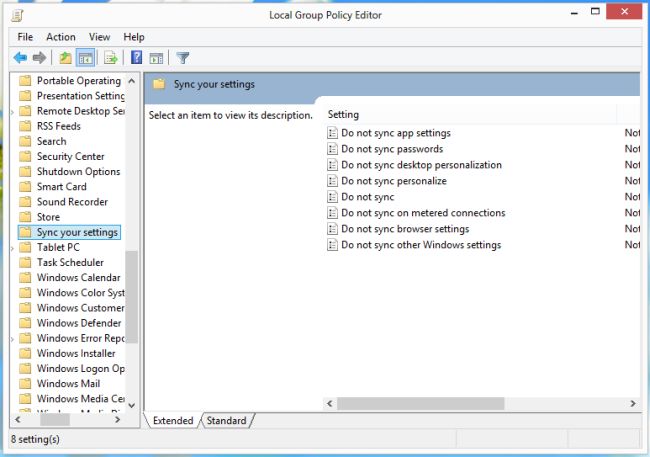Click settings list horizontal scrollbar thumb
The image size is (650, 457).
click(421, 403)
